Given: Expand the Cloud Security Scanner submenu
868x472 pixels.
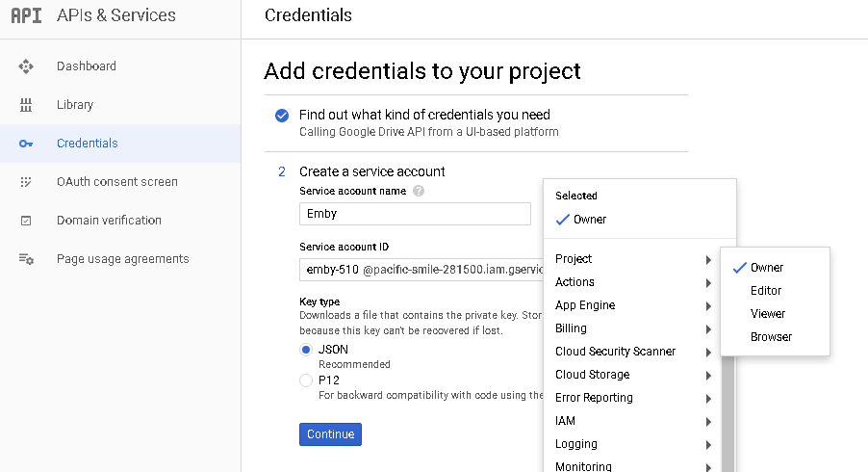Looking at the screenshot, I should [632, 352].
